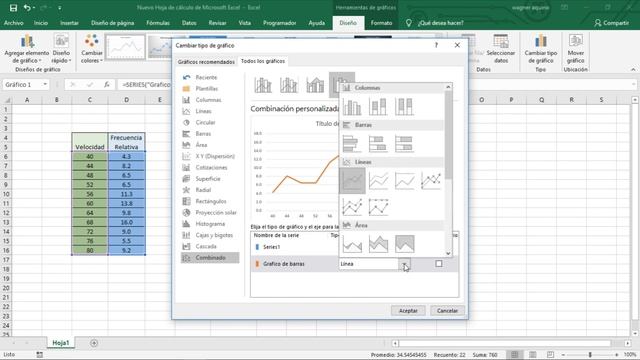Open the Fórmulas ribbon tab

[158, 23]
